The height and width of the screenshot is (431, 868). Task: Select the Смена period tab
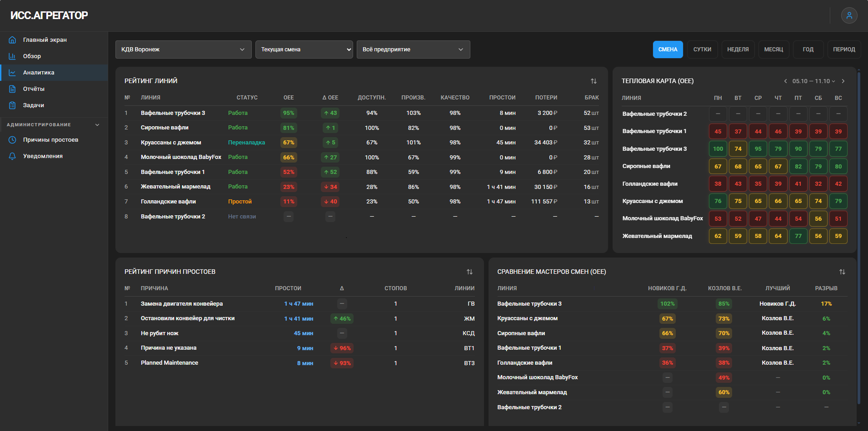click(x=668, y=50)
